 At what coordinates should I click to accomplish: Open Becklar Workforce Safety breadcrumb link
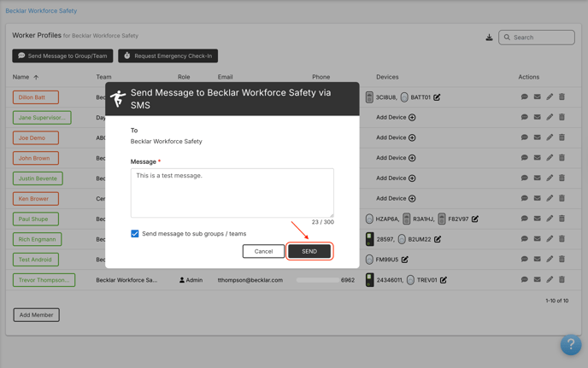[41, 11]
